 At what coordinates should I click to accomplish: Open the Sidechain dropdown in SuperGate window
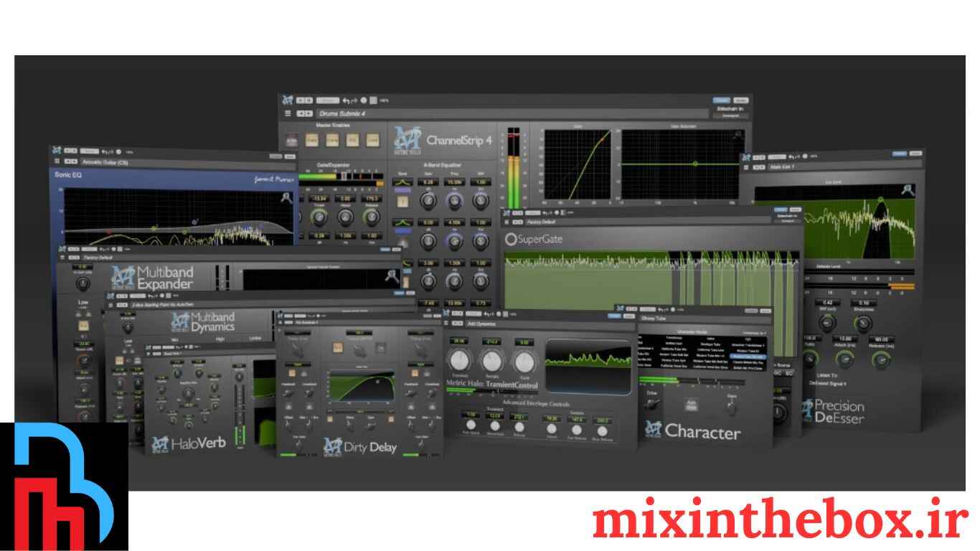click(x=788, y=220)
